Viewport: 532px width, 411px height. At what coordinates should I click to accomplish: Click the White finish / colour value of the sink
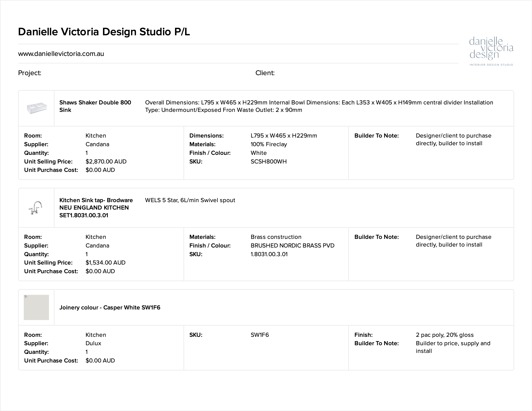click(259, 153)
